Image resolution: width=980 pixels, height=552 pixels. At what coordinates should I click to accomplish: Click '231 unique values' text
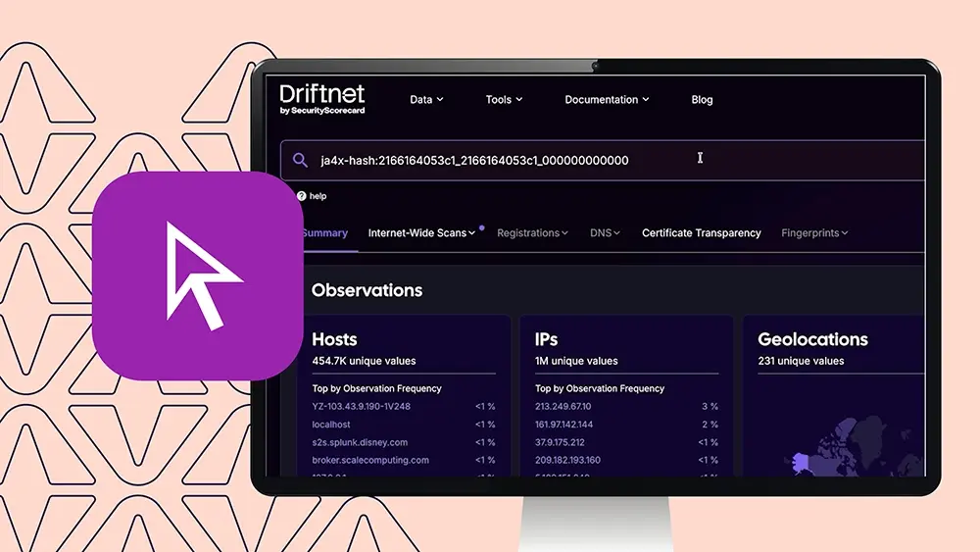click(x=801, y=361)
